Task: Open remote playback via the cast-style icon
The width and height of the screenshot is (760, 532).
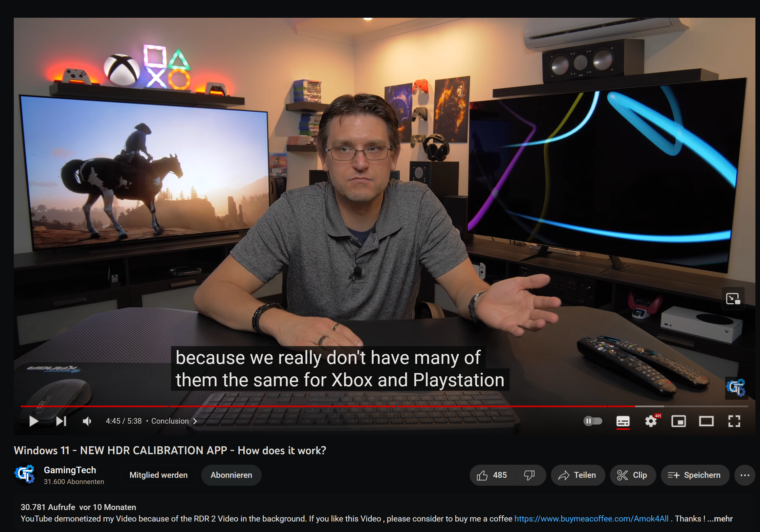Action: point(733,298)
